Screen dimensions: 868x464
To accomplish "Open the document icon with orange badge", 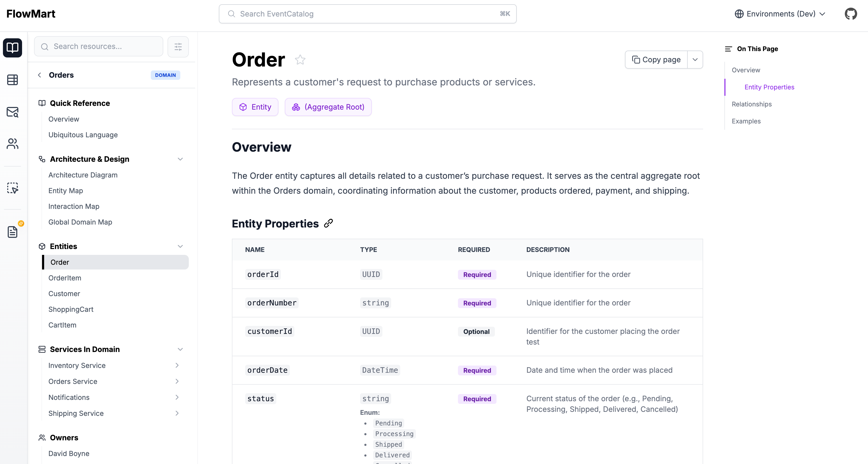I will tap(12, 232).
